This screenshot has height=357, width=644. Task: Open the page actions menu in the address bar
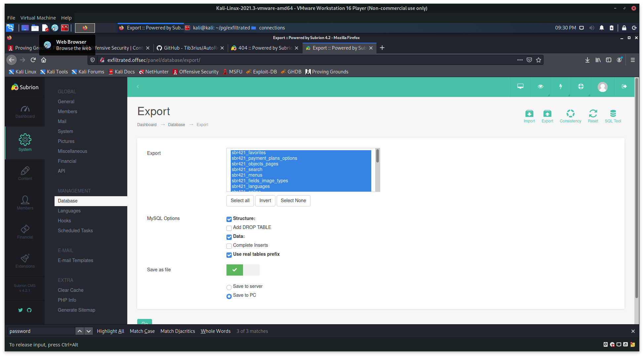point(520,60)
